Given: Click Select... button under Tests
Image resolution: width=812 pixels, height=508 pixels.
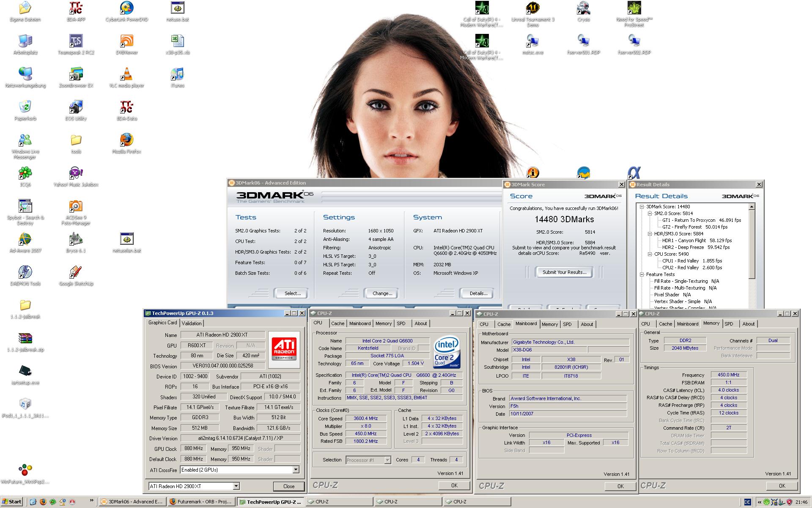Looking at the screenshot, I should (292, 293).
